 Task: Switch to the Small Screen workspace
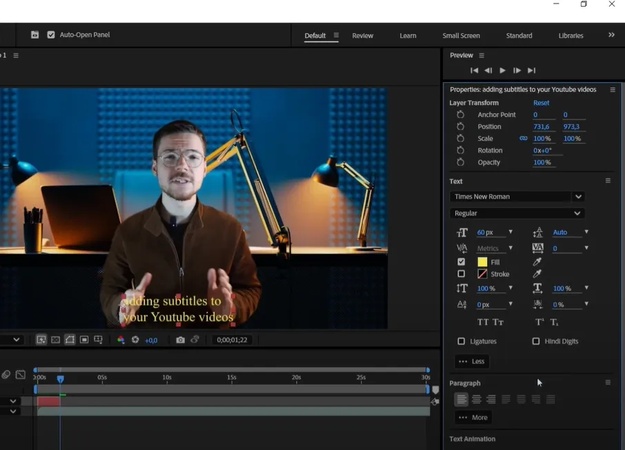(461, 36)
